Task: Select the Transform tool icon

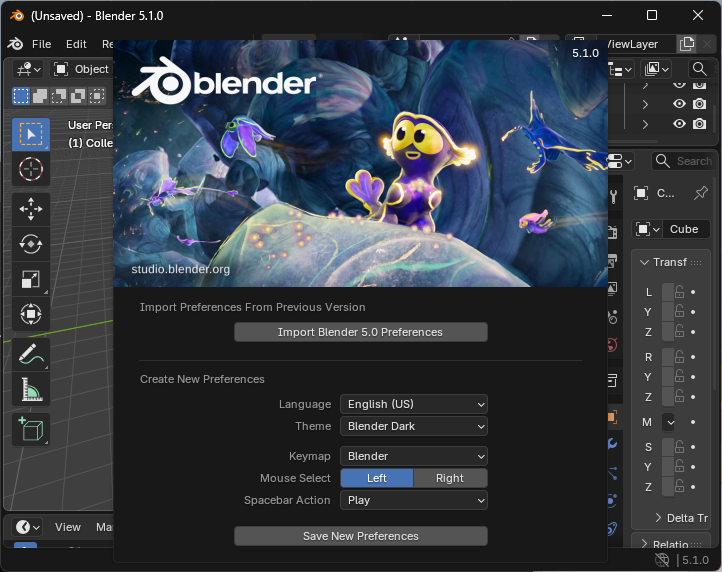Action: [x=30, y=316]
